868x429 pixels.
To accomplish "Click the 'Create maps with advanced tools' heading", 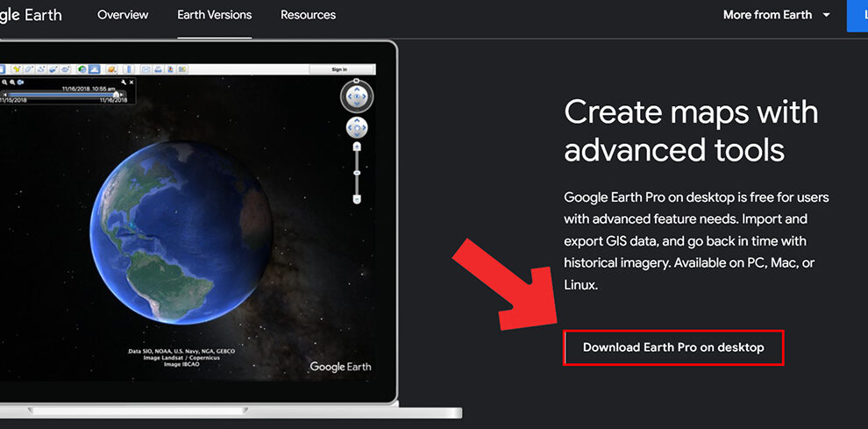I will (x=691, y=130).
